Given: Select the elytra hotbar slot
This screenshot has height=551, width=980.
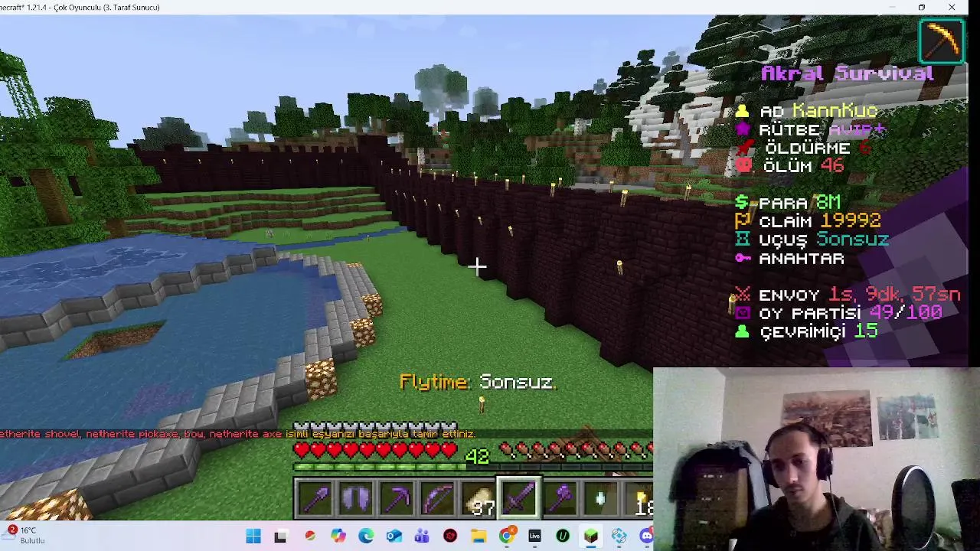Looking at the screenshot, I should click(x=356, y=499).
